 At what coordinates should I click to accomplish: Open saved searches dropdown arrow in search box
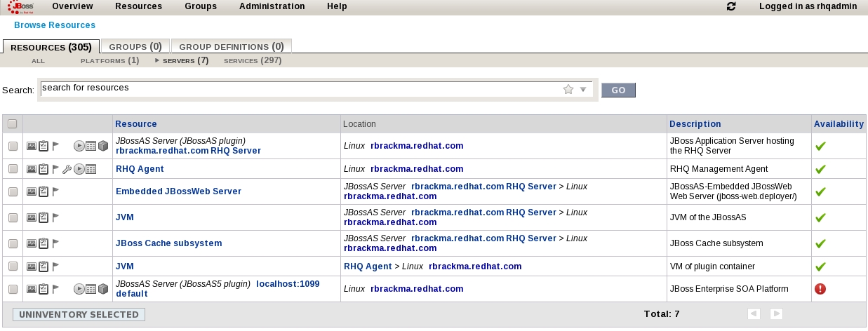583,89
